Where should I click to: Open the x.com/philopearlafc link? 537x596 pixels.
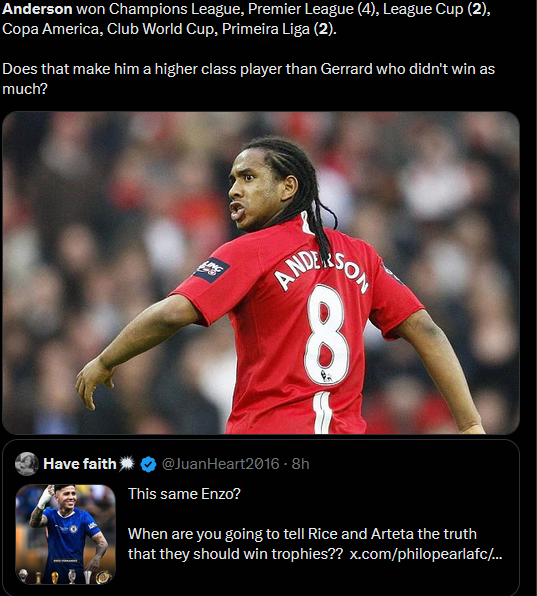(x=426, y=554)
